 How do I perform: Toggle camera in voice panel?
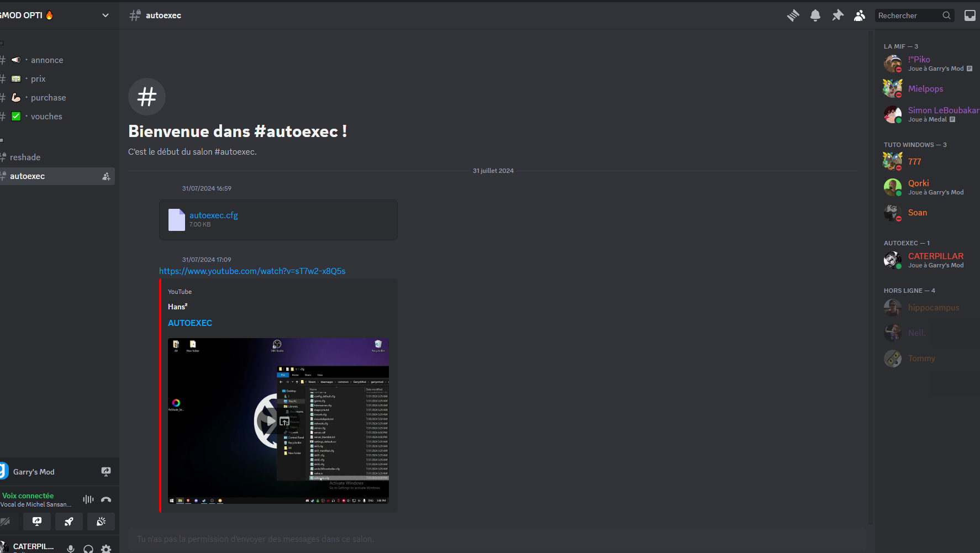point(6,522)
